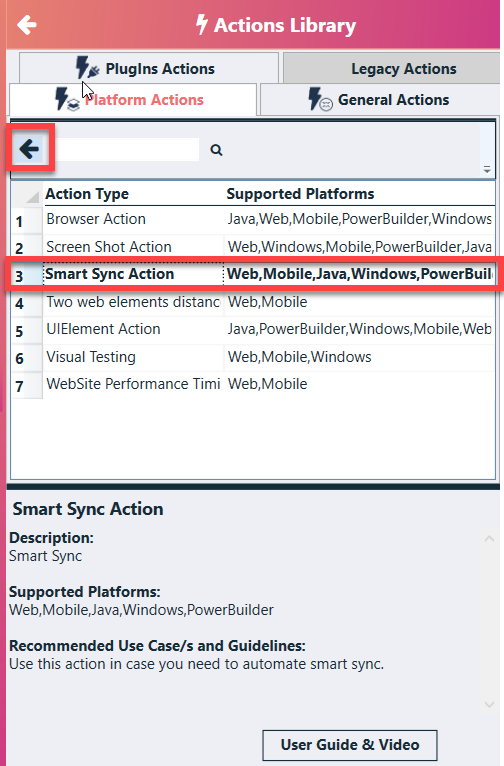
Task: Select the UIElement Action row
Action: [x=253, y=329]
